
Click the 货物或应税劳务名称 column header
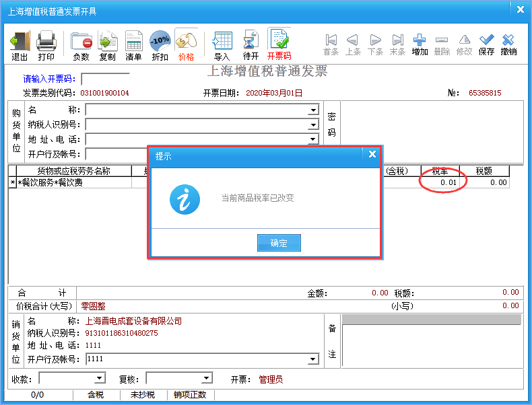point(73,171)
